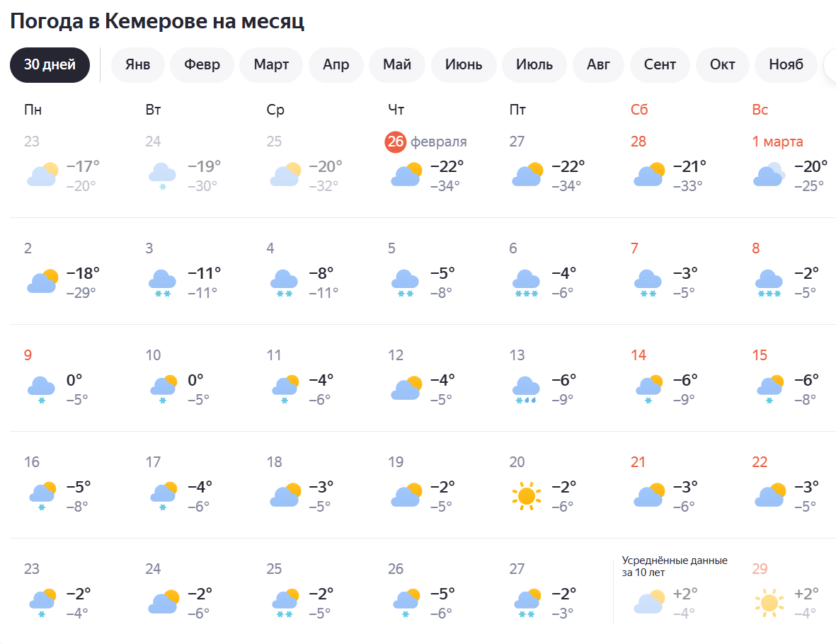Click the rain-and-snow icon for March 13
Image resolution: width=836 pixels, height=644 pixels.
coord(526,389)
